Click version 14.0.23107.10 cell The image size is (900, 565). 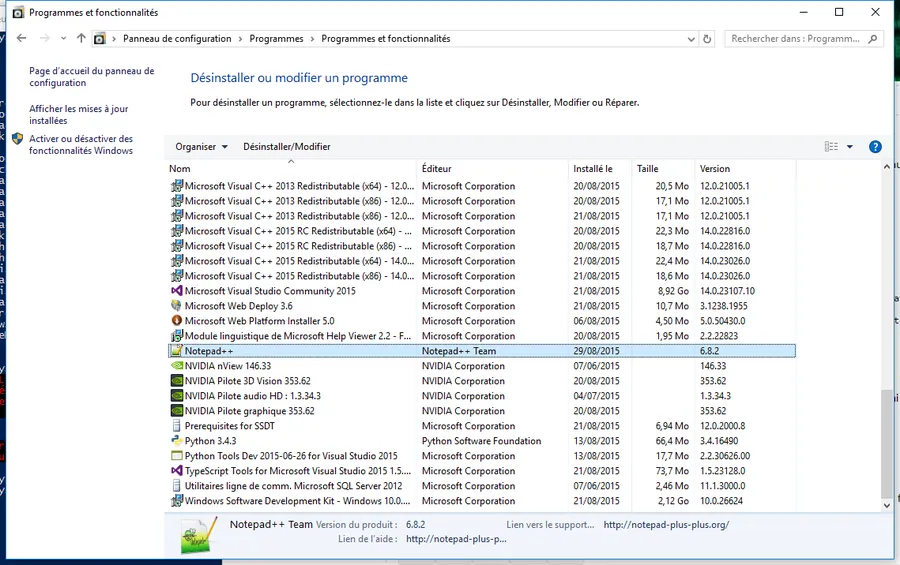(x=727, y=291)
